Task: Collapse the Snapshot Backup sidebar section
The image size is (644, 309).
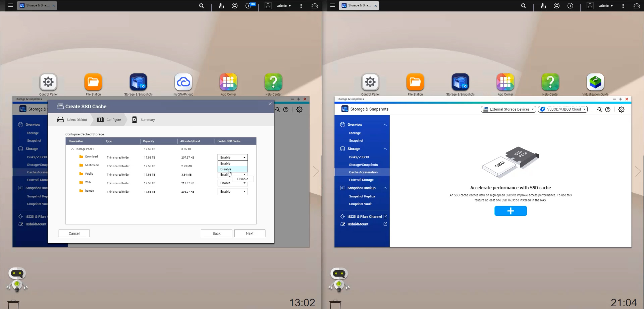Action: pyautogui.click(x=385, y=188)
